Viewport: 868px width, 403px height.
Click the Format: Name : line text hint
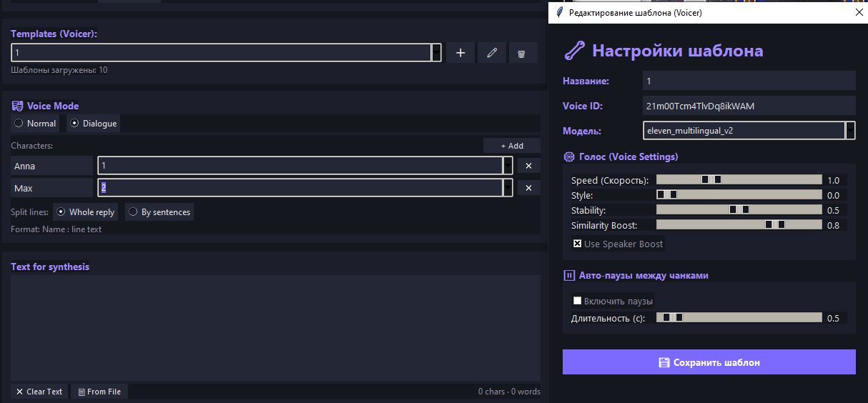click(56, 229)
